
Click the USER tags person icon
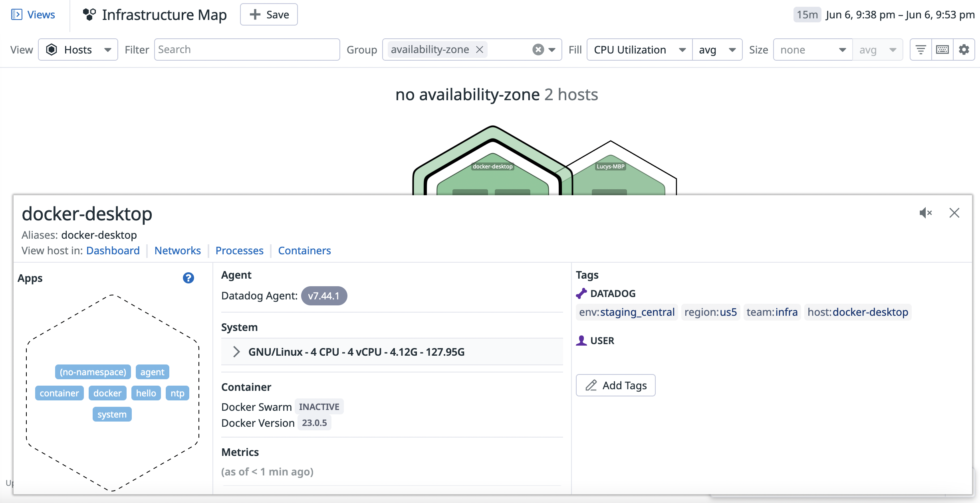581,341
